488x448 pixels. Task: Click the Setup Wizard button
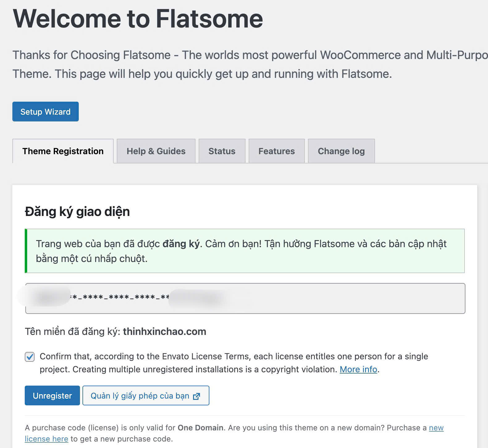coord(45,112)
